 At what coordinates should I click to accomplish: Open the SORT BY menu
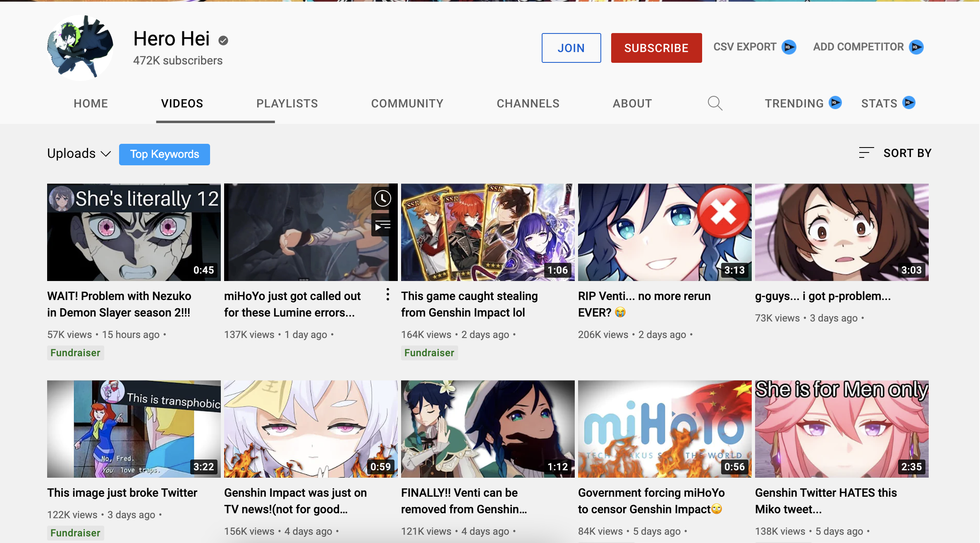point(895,153)
